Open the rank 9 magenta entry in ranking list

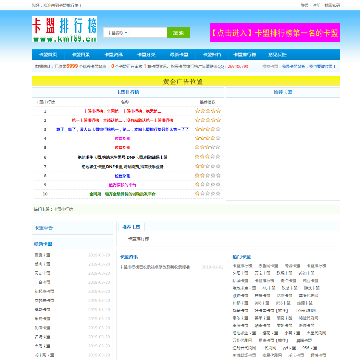pyautogui.click(x=122, y=185)
